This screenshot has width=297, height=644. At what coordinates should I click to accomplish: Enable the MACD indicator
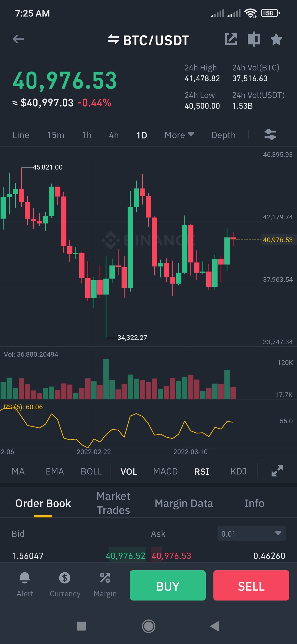coord(165,471)
